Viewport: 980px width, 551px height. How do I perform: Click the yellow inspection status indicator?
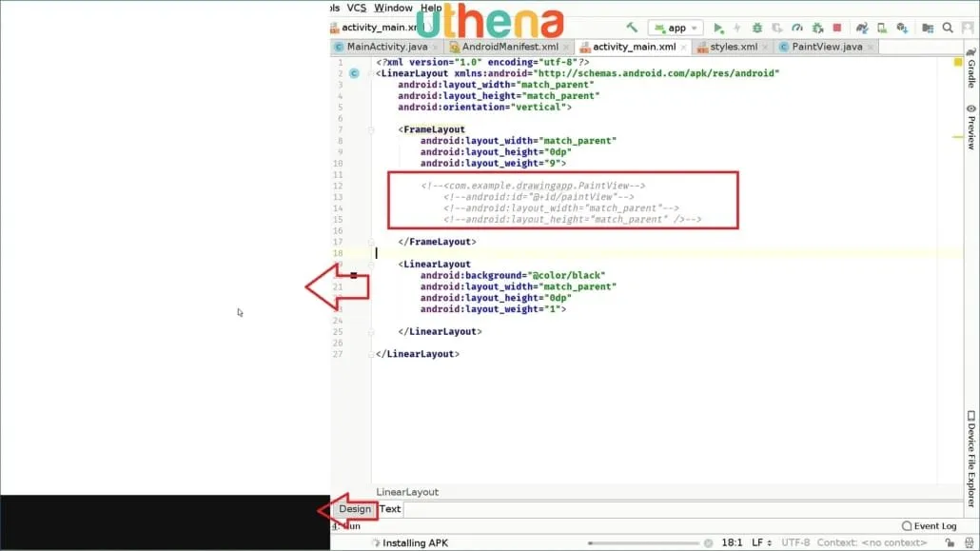pos(957,62)
